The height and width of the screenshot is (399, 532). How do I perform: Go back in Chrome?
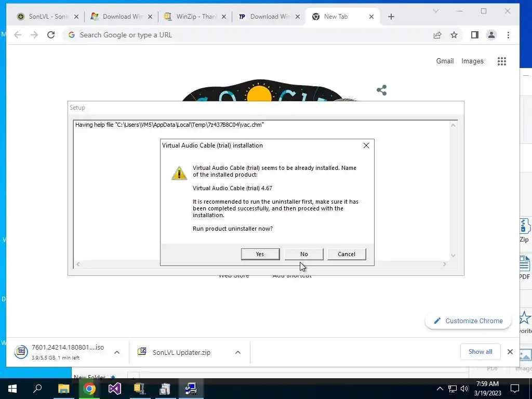18,35
